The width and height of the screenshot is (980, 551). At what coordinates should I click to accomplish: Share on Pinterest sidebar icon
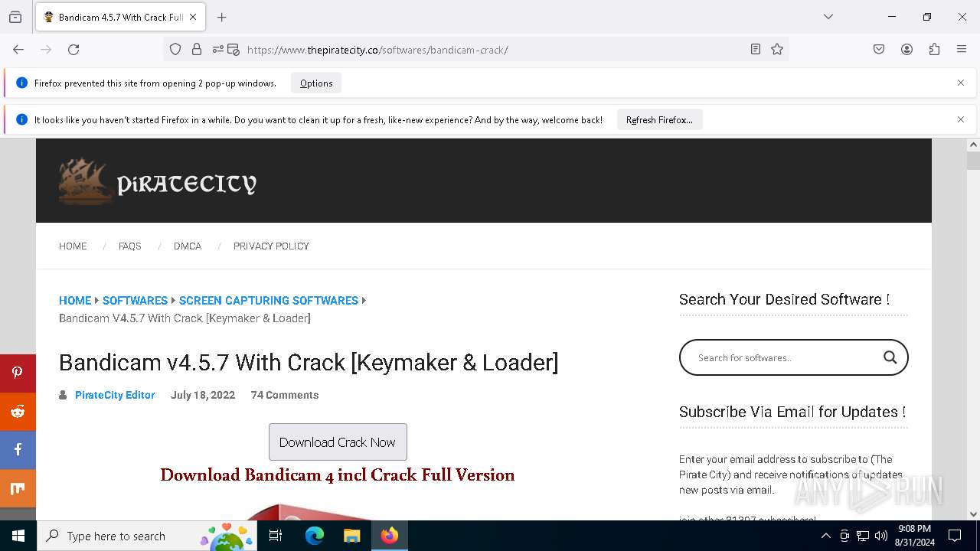point(18,373)
